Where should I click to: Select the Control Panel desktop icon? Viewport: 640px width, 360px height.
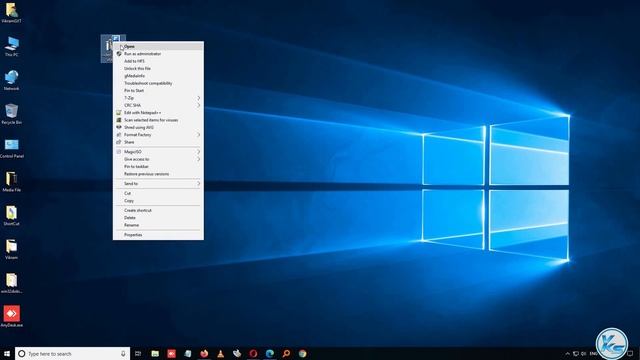11,148
